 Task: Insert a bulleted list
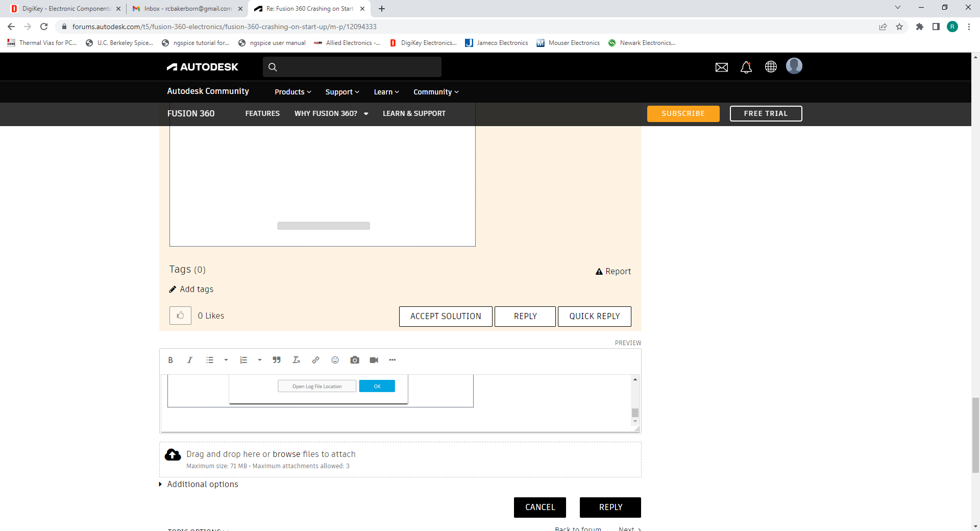pos(210,360)
